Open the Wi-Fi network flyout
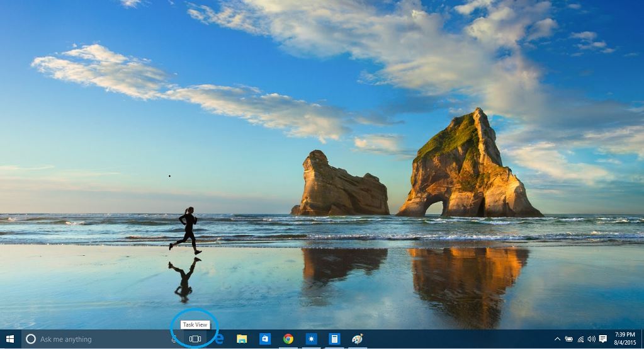 pos(580,339)
